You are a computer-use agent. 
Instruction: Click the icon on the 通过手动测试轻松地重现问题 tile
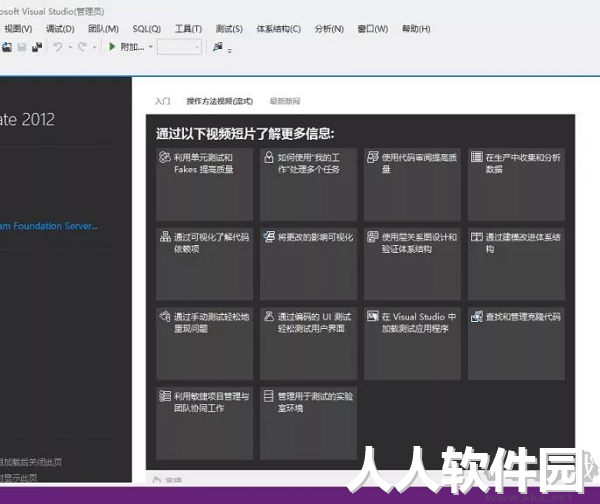165,316
